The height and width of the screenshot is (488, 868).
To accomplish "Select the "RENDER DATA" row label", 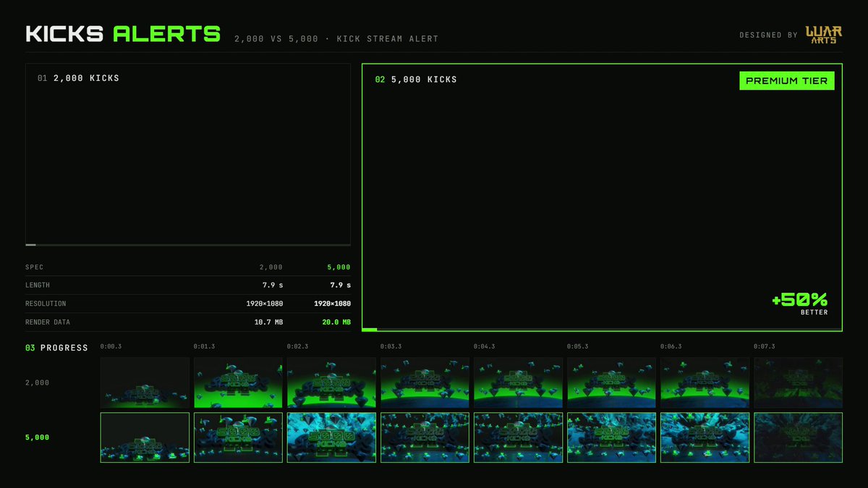I will [x=48, y=322].
